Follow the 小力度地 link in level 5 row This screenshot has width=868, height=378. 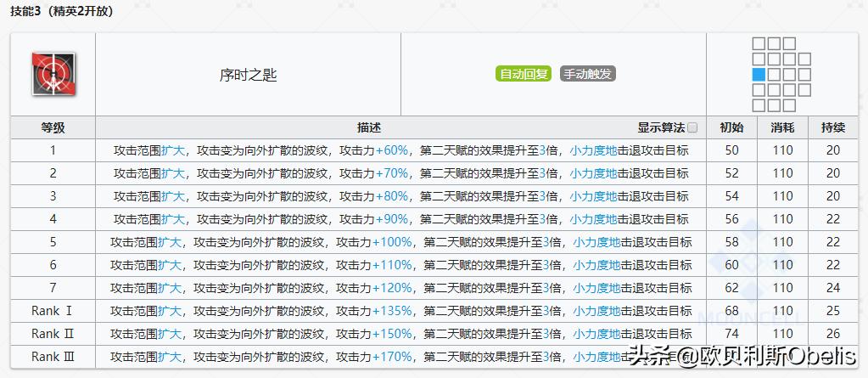596,242
